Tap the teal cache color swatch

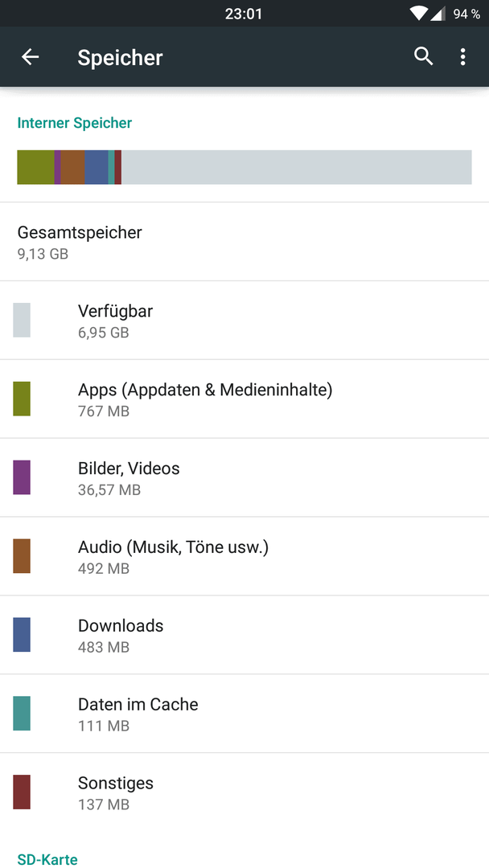[x=22, y=713]
